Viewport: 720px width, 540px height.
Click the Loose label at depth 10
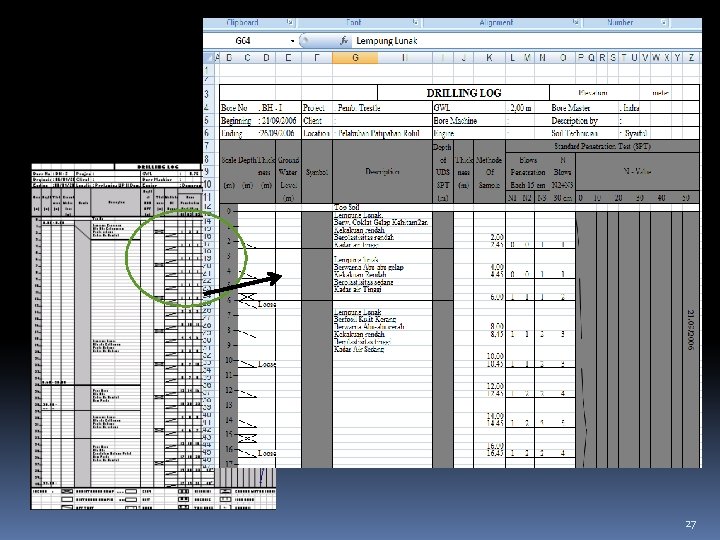click(267, 364)
